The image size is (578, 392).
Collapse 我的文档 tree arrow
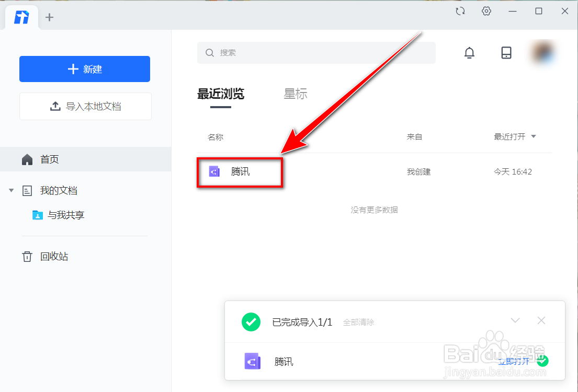point(11,190)
